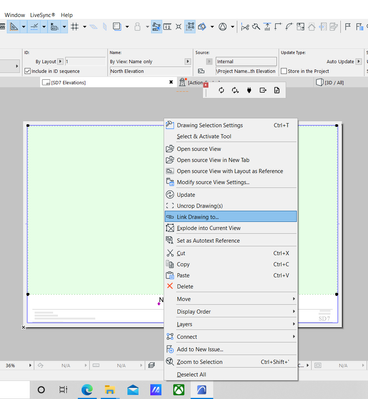Click the export arrow icon in floating palette
Screen dimensions: 368x399
tap(263, 90)
